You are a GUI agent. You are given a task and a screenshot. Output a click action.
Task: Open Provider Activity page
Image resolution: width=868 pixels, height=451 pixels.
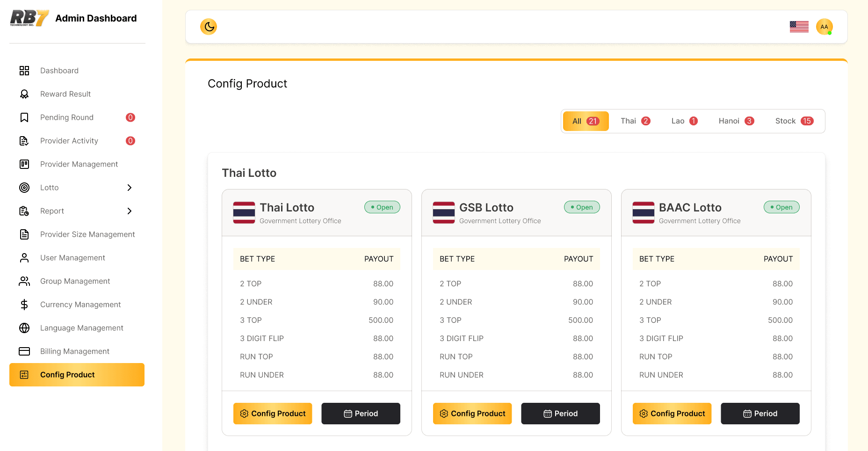click(x=77, y=141)
